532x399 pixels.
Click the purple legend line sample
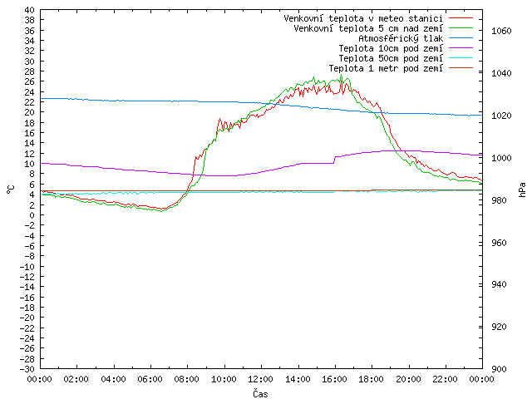pyautogui.click(x=461, y=48)
